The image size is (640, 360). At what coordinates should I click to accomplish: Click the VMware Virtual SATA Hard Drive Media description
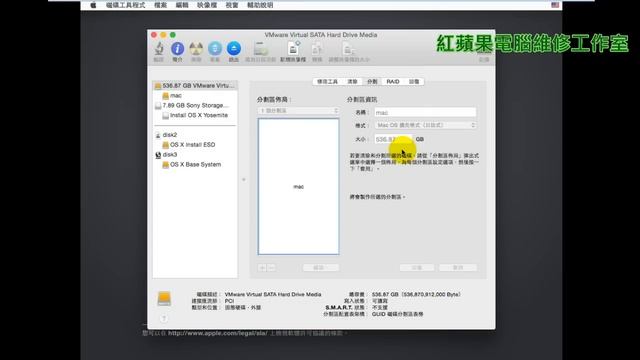coord(273,294)
